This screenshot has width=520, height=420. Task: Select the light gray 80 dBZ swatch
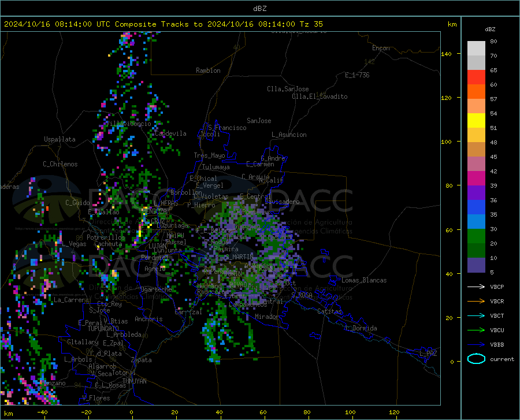coord(476,49)
